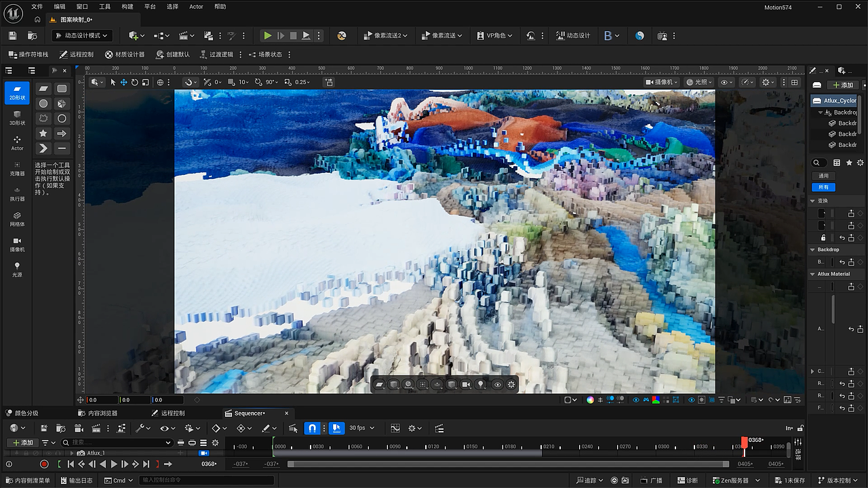Open the 文件 menu
The width and height of the screenshot is (868, 488).
(x=37, y=7)
